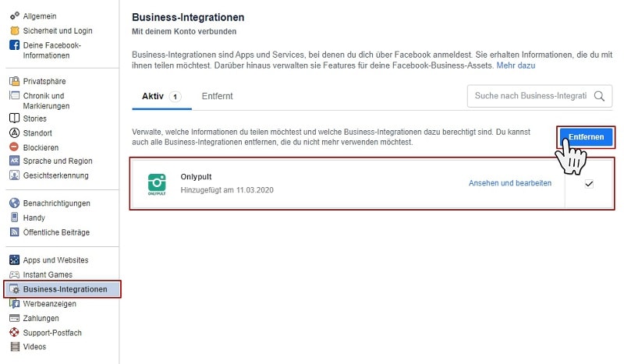Click the Blockieren red stop icon
The width and height of the screenshot is (624, 364).
click(x=13, y=147)
